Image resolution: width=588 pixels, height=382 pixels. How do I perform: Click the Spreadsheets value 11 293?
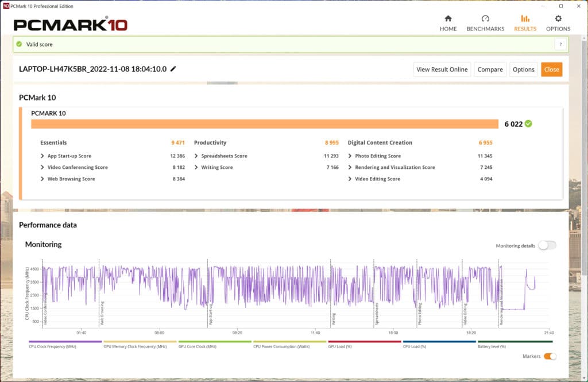(x=331, y=156)
